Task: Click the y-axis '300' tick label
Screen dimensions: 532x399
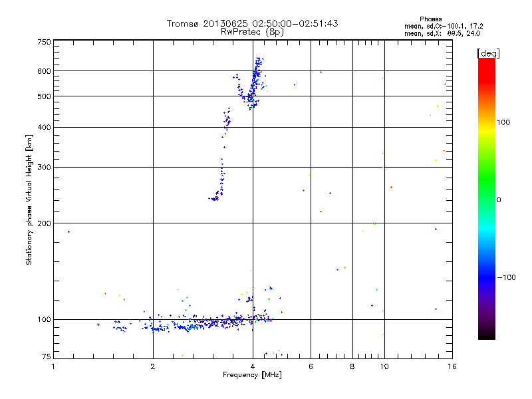Action: pos(44,167)
